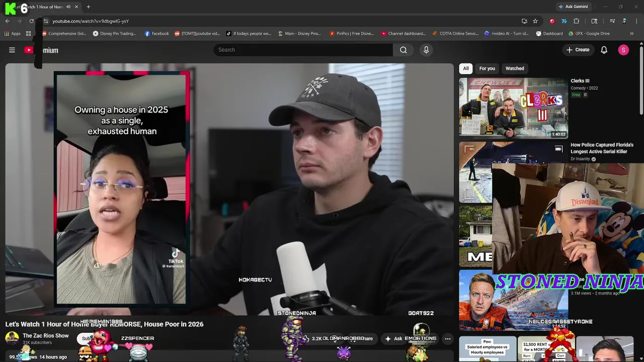Image resolution: width=644 pixels, height=362 pixels.
Task: Reload the current page
Action: pyautogui.click(x=32, y=21)
